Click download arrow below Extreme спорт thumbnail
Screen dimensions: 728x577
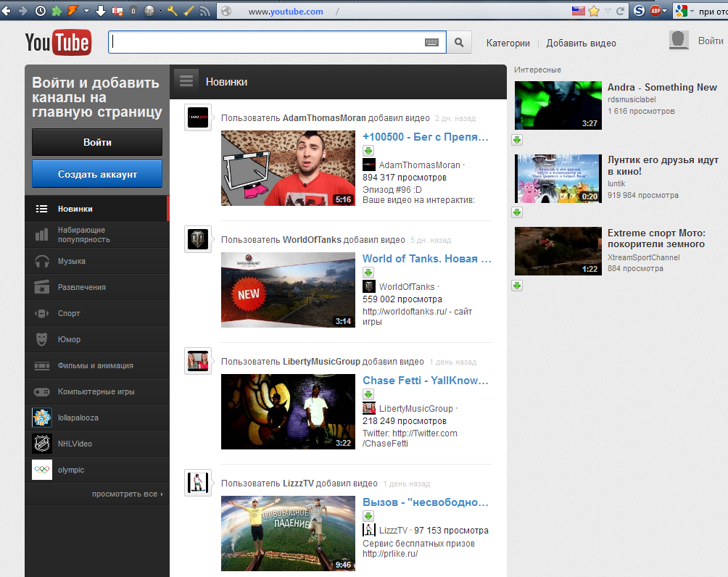click(x=517, y=286)
